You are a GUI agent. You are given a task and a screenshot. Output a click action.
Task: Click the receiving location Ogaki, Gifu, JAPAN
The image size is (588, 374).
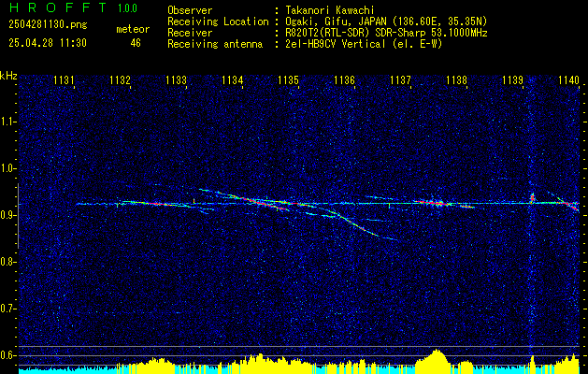(337, 22)
